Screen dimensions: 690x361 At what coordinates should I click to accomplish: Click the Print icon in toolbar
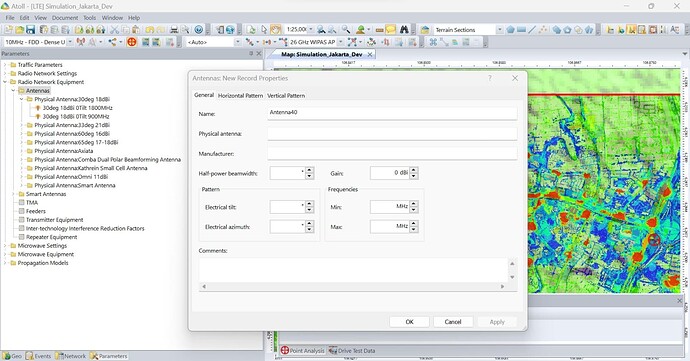tap(174, 29)
